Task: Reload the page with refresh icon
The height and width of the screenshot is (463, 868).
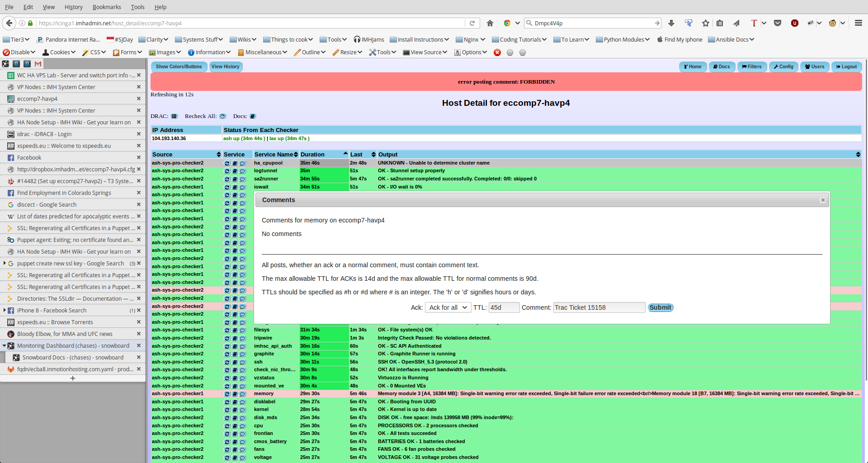Action: coord(472,23)
